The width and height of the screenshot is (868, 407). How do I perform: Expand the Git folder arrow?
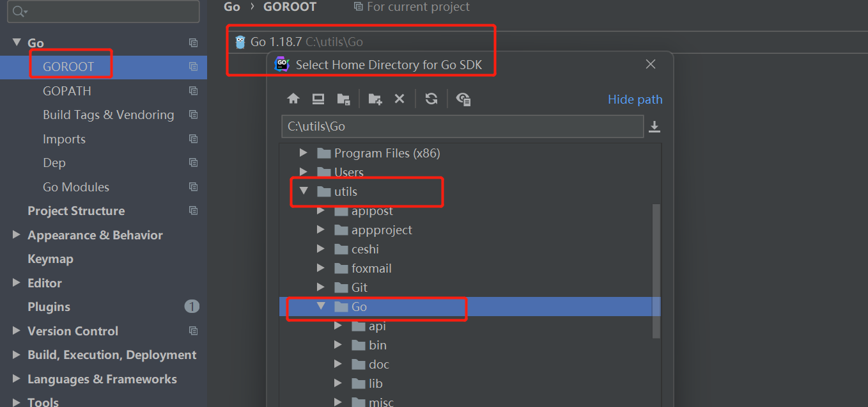point(321,287)
